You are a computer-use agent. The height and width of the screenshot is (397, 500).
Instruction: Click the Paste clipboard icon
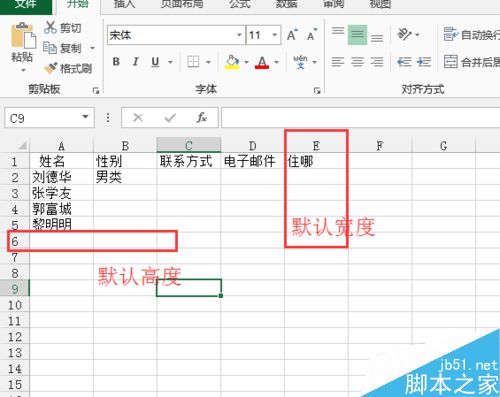click(23, 36)
